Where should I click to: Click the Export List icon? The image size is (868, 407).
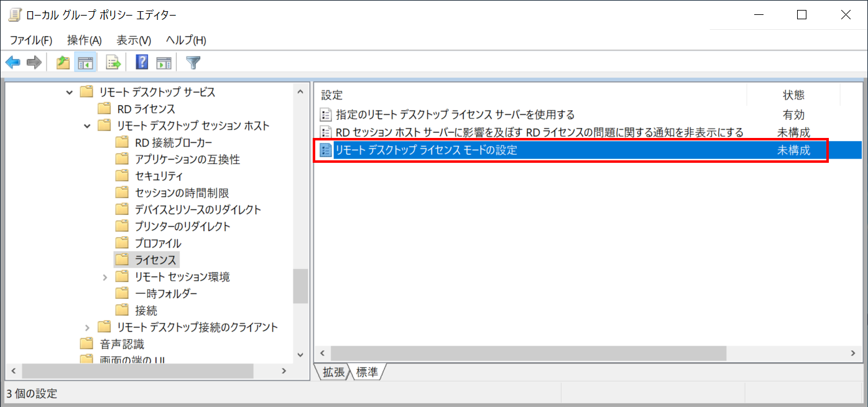tap(113, 61)
